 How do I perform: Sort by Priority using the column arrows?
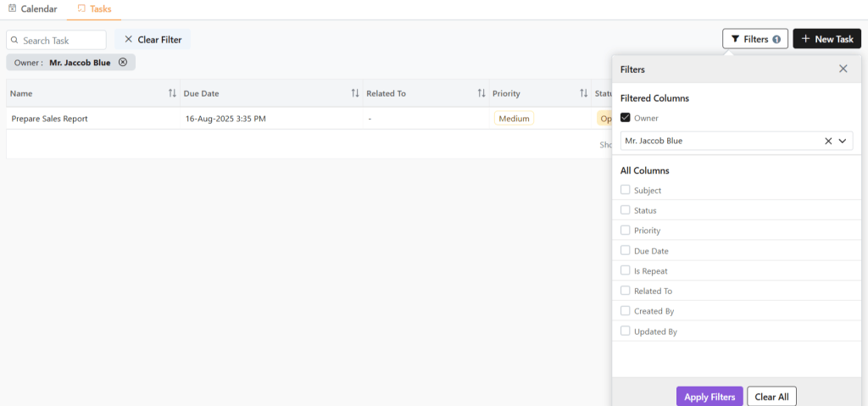[583, 93]
